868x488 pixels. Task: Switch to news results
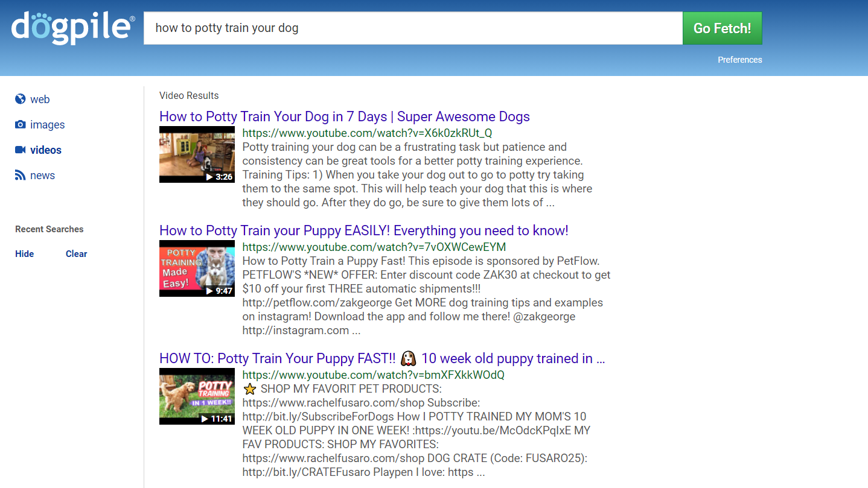point(42,176)
